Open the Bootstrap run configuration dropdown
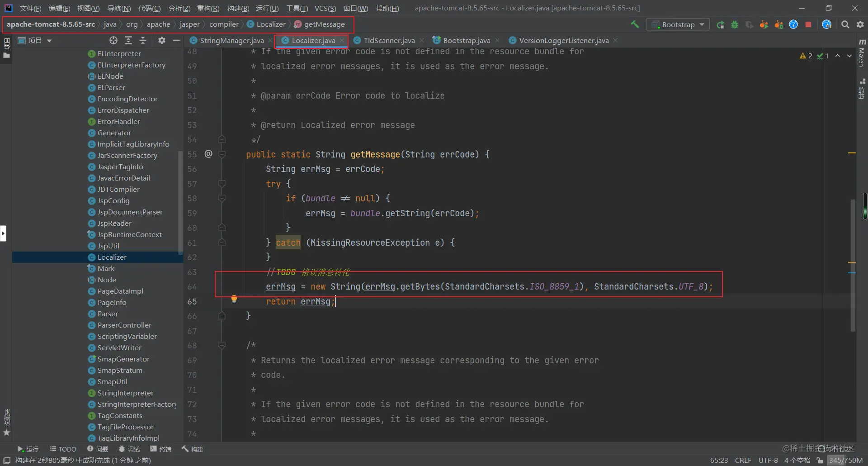This screenshot has height=466, width=868. tap(678, 24)
